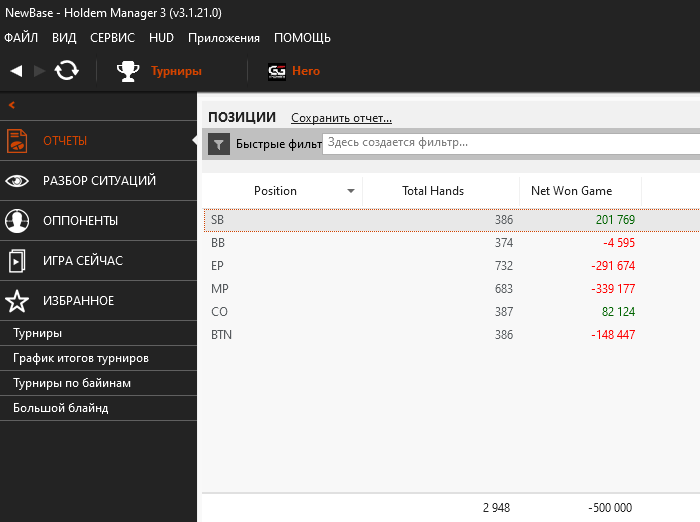Screen dimensions: 700x522
Task: Click the tournaments trophy icon
Action: 127,71
